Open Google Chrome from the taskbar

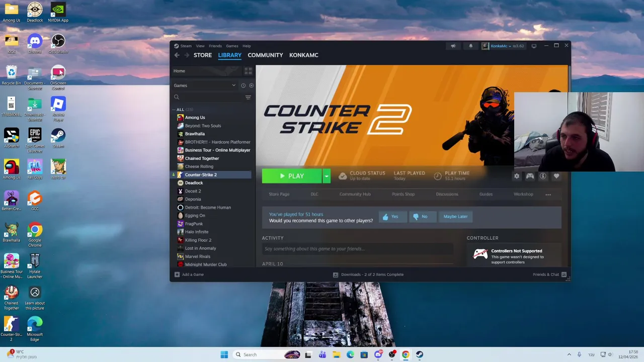[406, 354]
